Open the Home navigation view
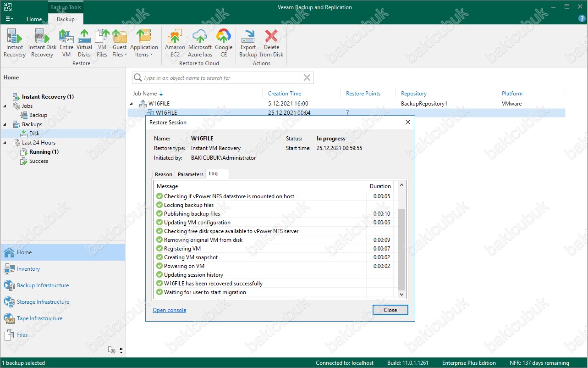Viewport: 588px width, 368px height. point(62,252)
